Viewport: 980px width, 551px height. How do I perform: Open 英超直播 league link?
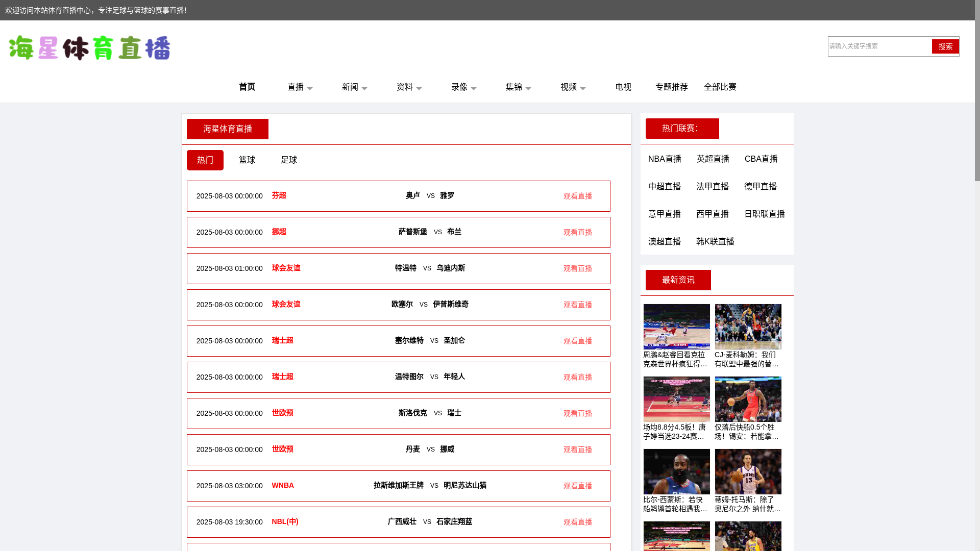[713, 159]
